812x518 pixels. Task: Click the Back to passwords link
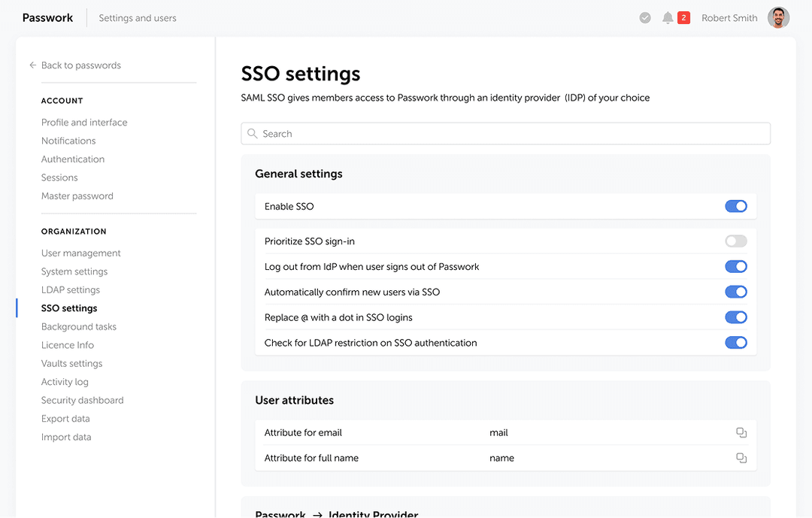[x=80, y=65]
